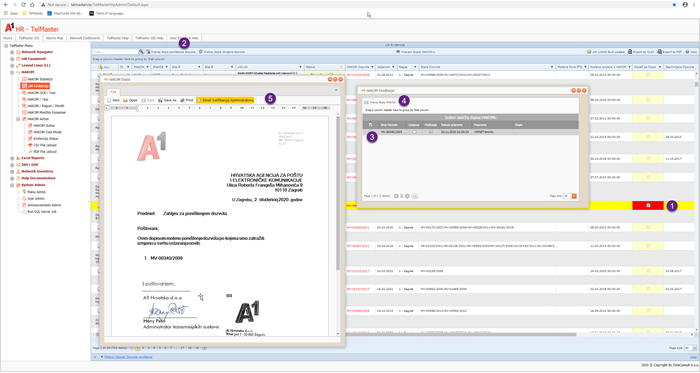This screenshot has width=700, height=373.
Task: Open the filter dropdown on the Status column
Action: [342, 67]
